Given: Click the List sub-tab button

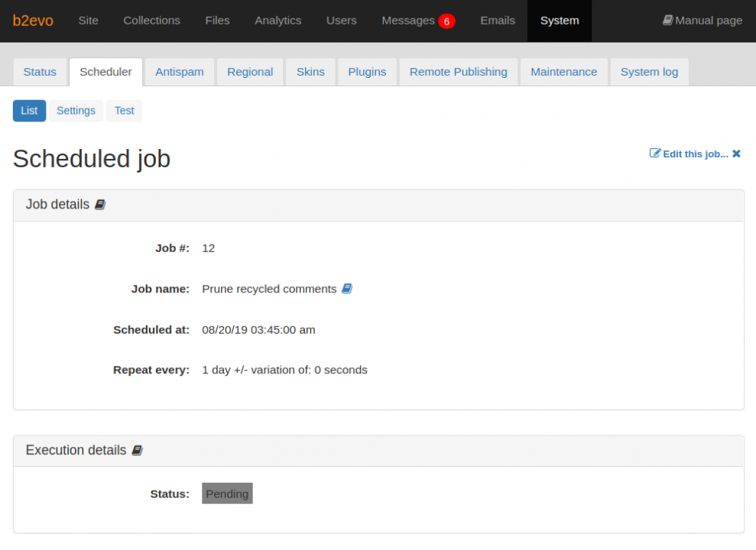Looking at the screenshot, I should (x=29, y=111).
